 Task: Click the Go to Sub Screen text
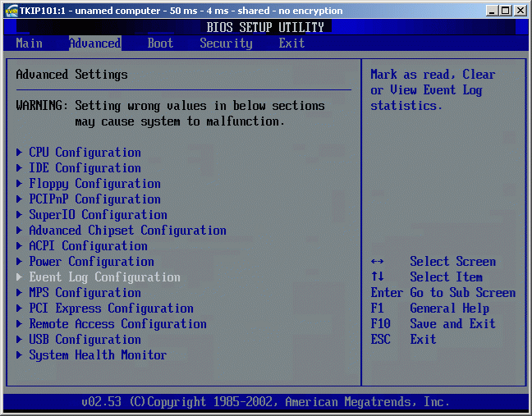point(463,293)
